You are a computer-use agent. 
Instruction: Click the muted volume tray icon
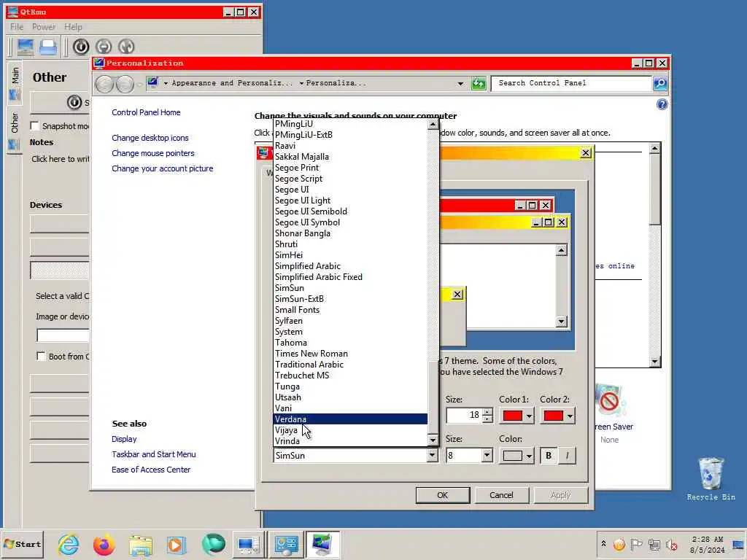tap(672, 544)
